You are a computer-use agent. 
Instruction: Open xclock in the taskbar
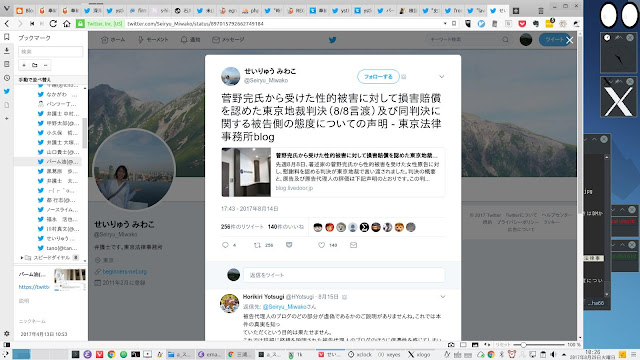[x=360, y=355]
